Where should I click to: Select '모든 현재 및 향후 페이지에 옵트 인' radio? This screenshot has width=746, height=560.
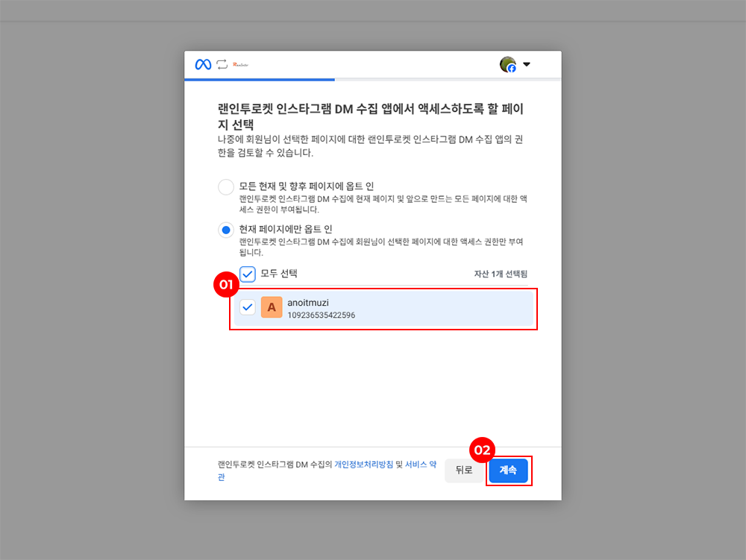(x=226, y=187)
